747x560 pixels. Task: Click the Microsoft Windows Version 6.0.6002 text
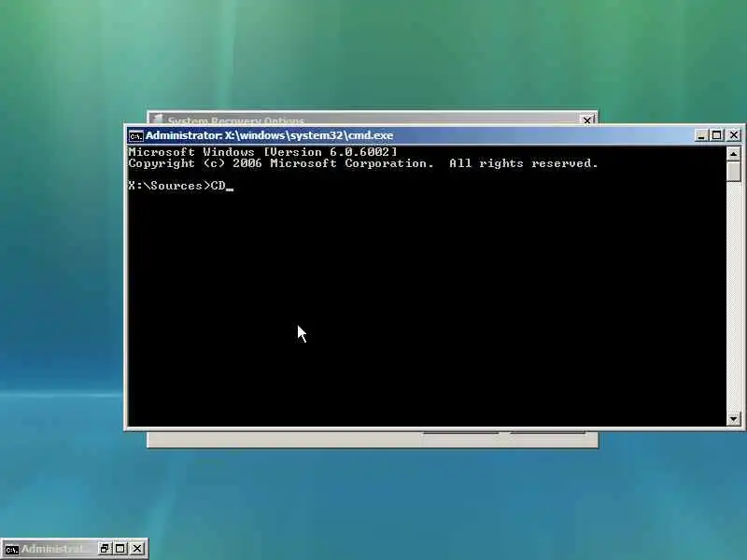point(262,152)
